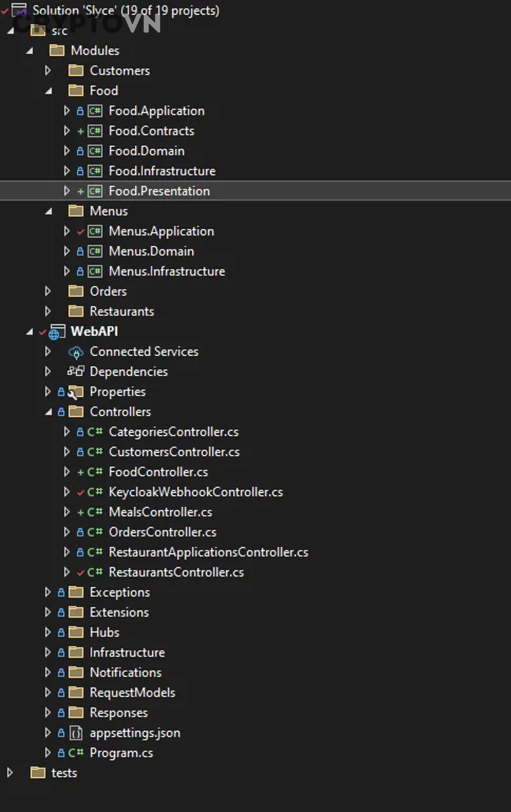511x812 pixels.
Task: Select the Restaurants module folder
Action: tap(122, 311)
